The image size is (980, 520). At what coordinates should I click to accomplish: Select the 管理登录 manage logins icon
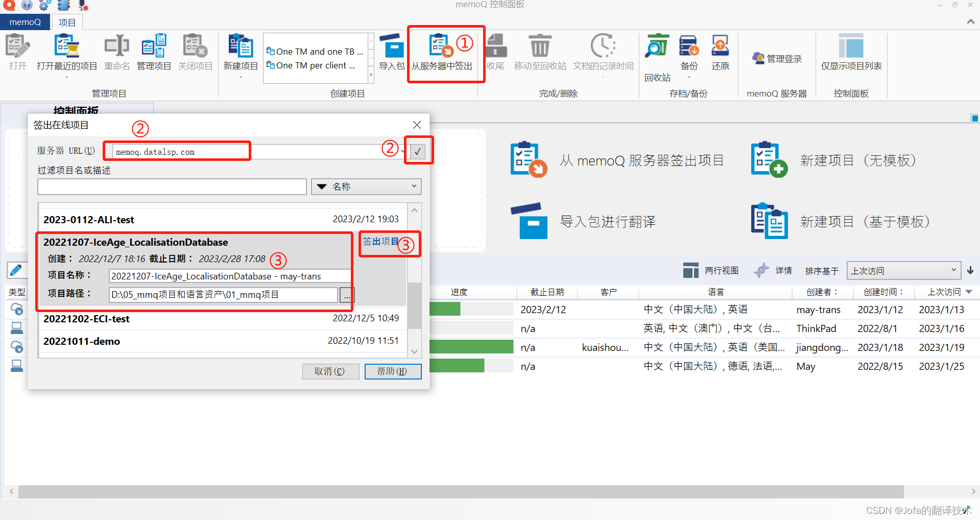[x=776, y=57]
